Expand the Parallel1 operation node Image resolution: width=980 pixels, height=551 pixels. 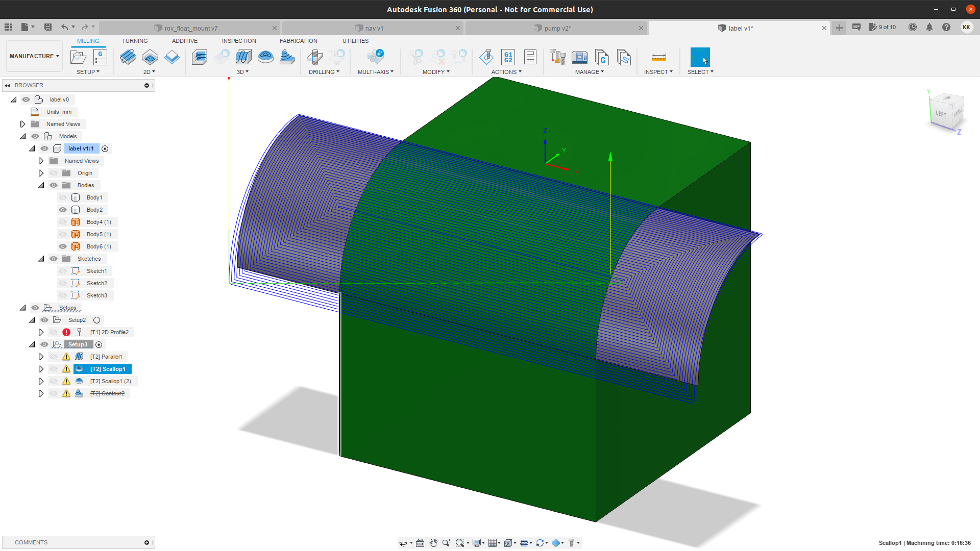click(41, 357)
